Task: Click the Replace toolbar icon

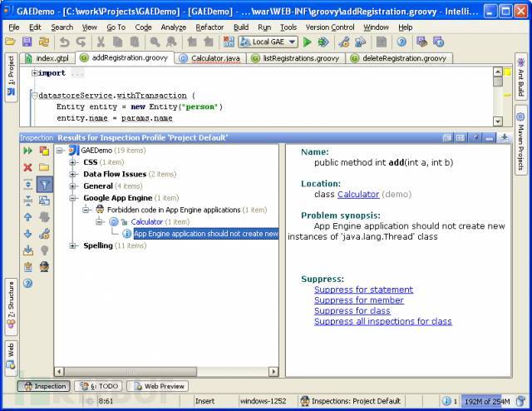Action: (172, 42)
